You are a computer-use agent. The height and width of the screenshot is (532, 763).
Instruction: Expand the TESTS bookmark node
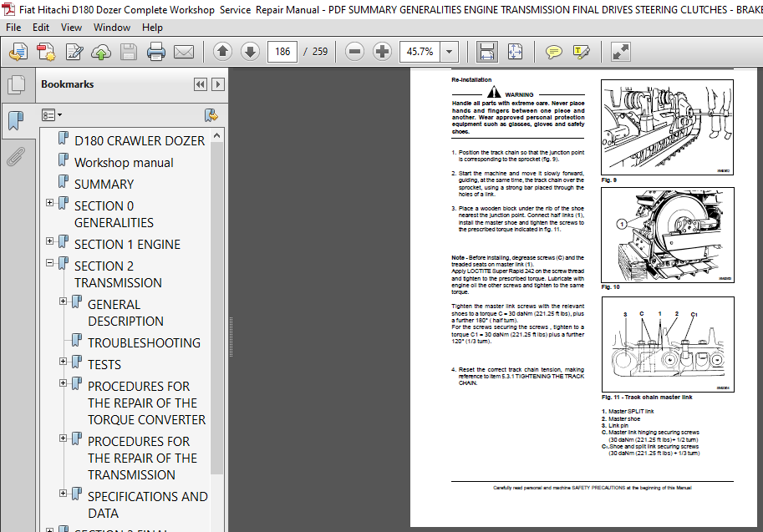pyautogui.click(x=63, y=361)
